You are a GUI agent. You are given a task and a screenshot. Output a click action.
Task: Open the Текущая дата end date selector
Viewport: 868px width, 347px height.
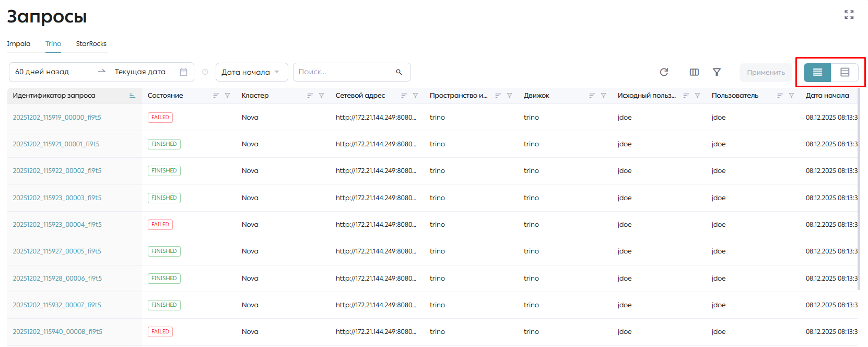coord(140,72)
